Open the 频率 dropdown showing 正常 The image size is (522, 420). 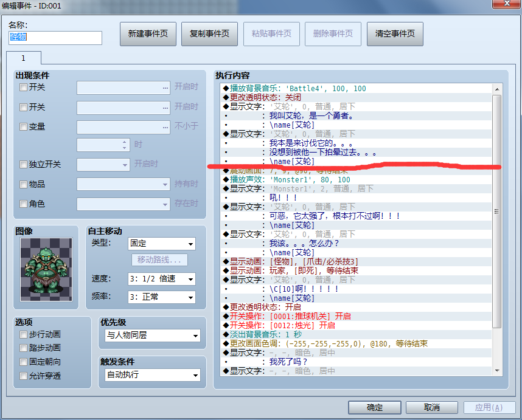click(x=162, y=297)
